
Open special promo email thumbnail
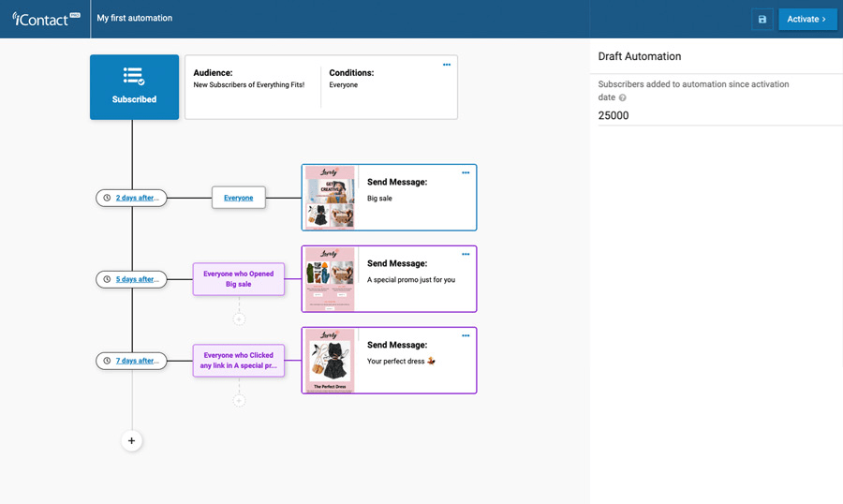point(330,279)
